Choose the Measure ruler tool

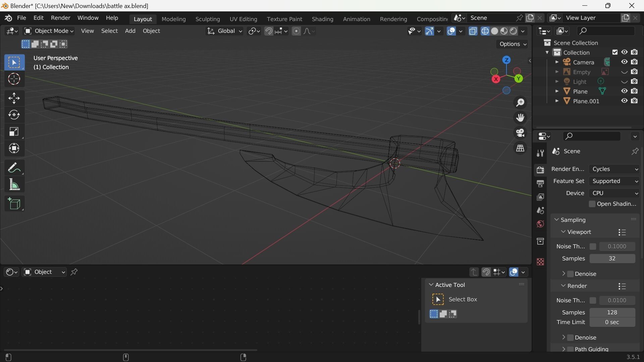tap(14, 185)
